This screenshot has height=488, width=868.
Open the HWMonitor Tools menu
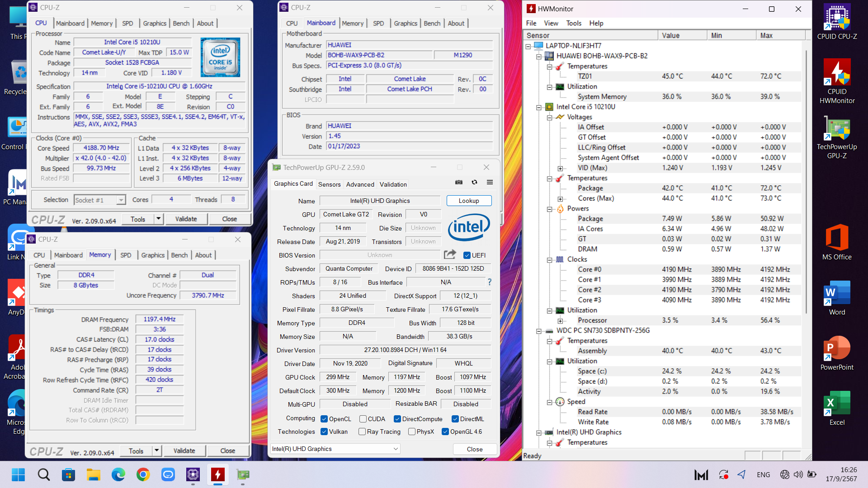coord(574,23)
